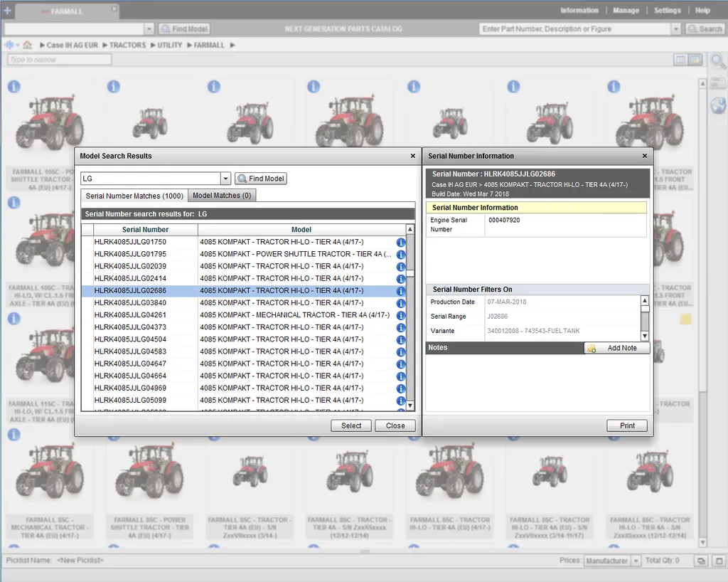Open the Help menu
Viewport: 728px width, 582px height.
point(702,10)
